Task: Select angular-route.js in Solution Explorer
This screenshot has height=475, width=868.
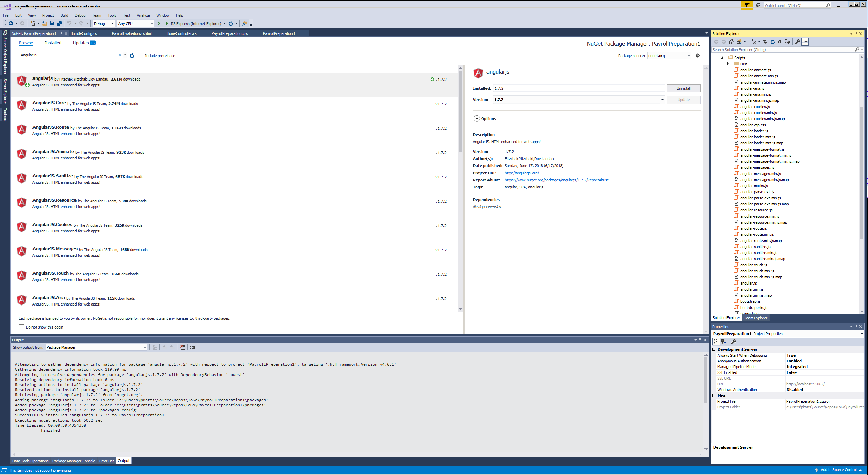Action: 754,228
